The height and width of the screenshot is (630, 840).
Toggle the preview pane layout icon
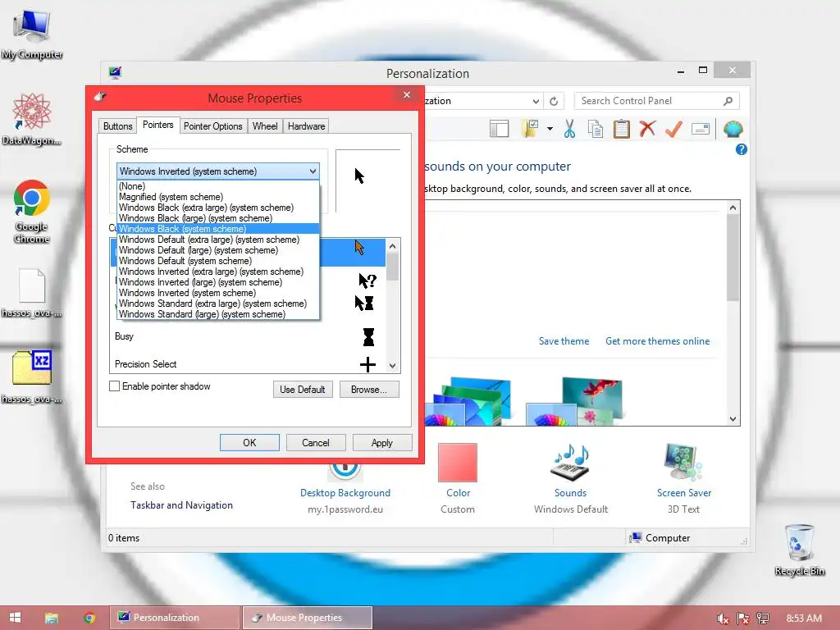coord(499,129)
